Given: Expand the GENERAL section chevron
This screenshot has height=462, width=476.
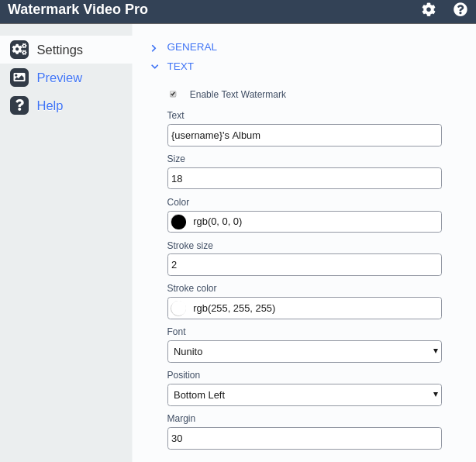Looking at the screenshot, I should point(153,47).
